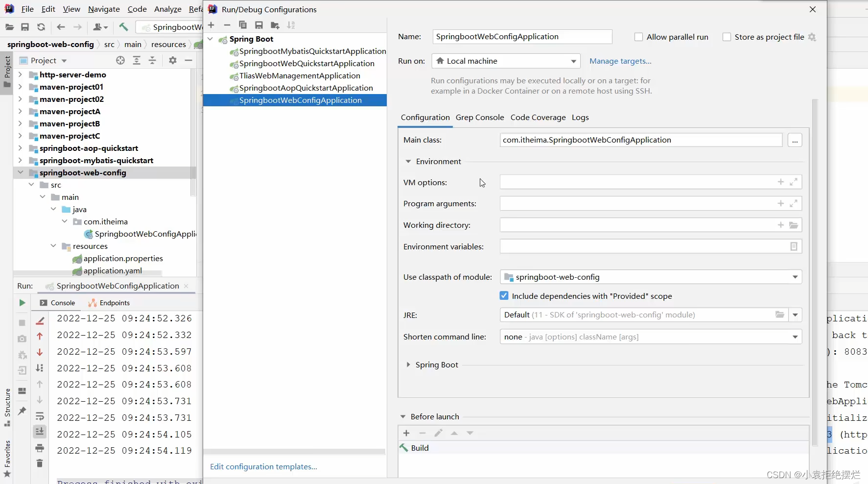Clear console trash icon
This screenshot has height=484, width=868.
40,463
